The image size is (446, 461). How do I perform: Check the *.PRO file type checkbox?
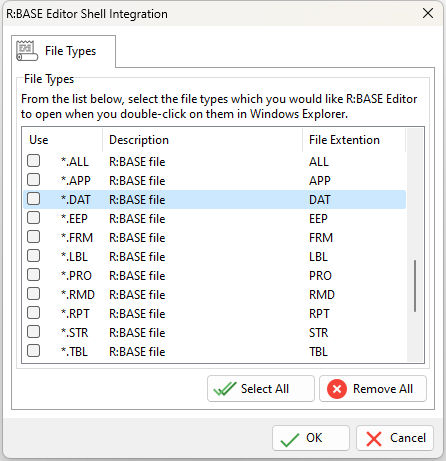click(34, 275)
